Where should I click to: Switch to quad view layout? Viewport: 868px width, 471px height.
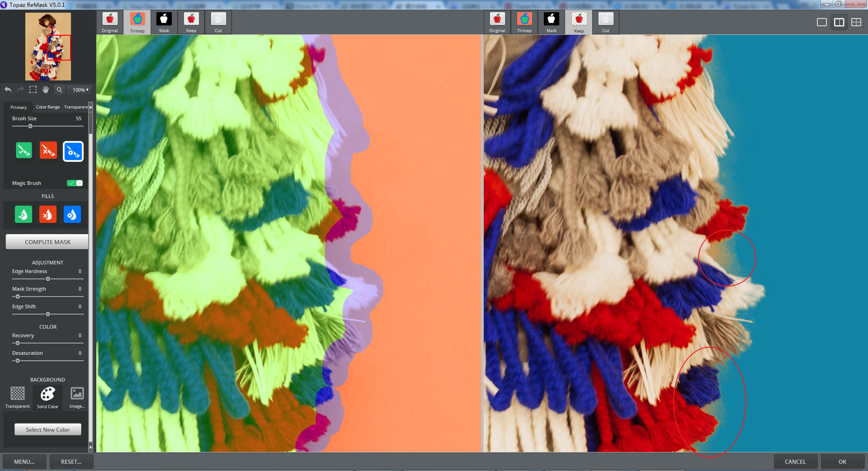click(x=856, y=22)
